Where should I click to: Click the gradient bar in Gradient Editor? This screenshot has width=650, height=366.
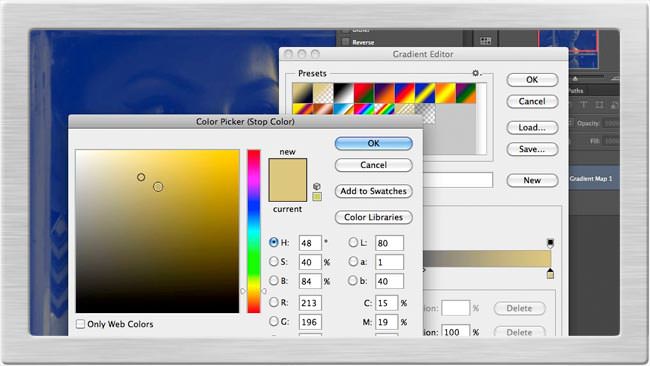(x=487, y=259)
